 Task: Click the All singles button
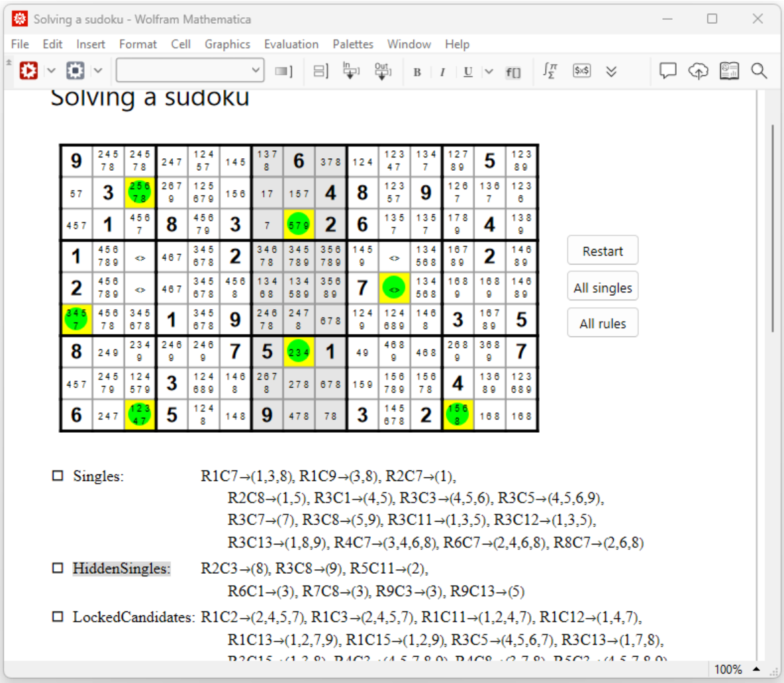point(603,288)
